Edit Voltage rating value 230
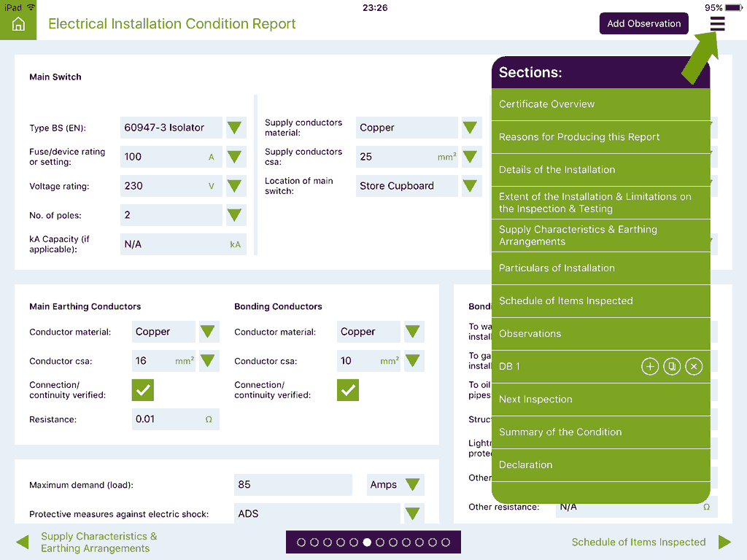Image resolution: width=747 pixels, height=560 pixels. coord(171,186)
